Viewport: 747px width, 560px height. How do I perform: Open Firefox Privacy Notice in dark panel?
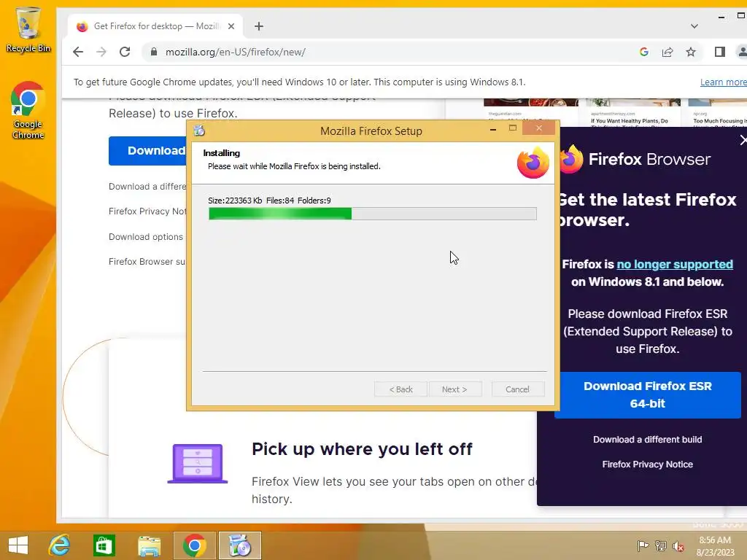(x=648, y=464)
